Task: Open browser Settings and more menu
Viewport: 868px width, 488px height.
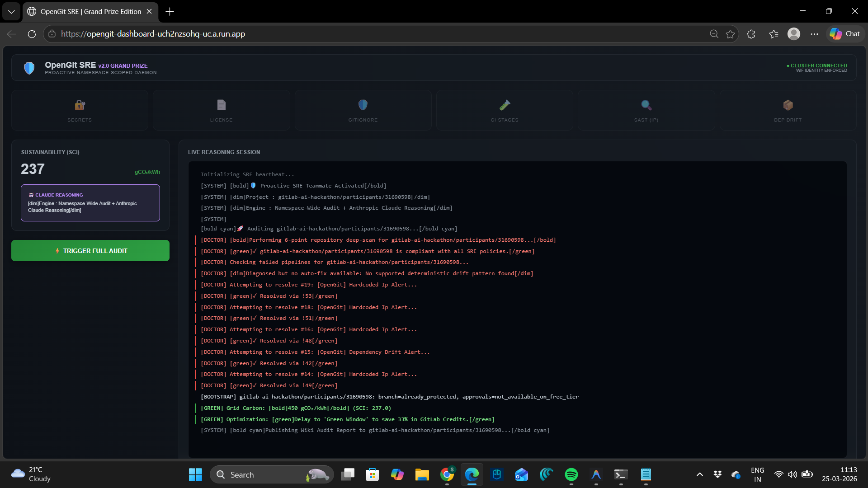Action: (x=814, y=34)
